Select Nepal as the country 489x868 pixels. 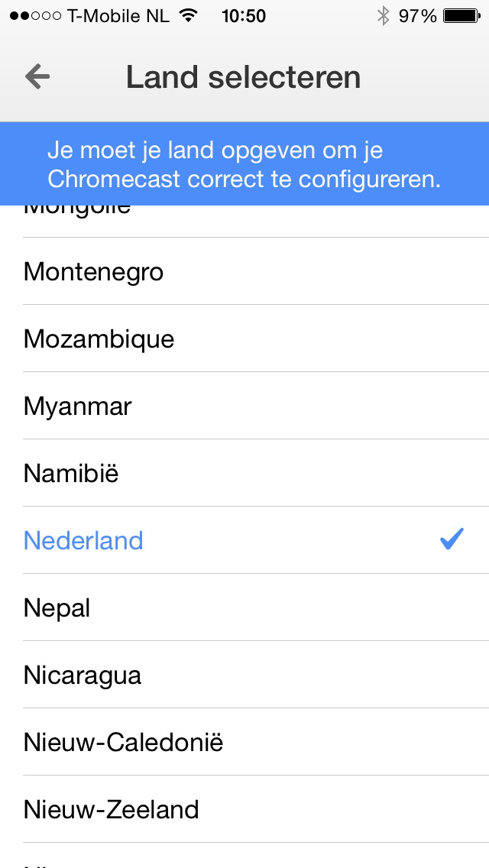click(x=57, y=608)
